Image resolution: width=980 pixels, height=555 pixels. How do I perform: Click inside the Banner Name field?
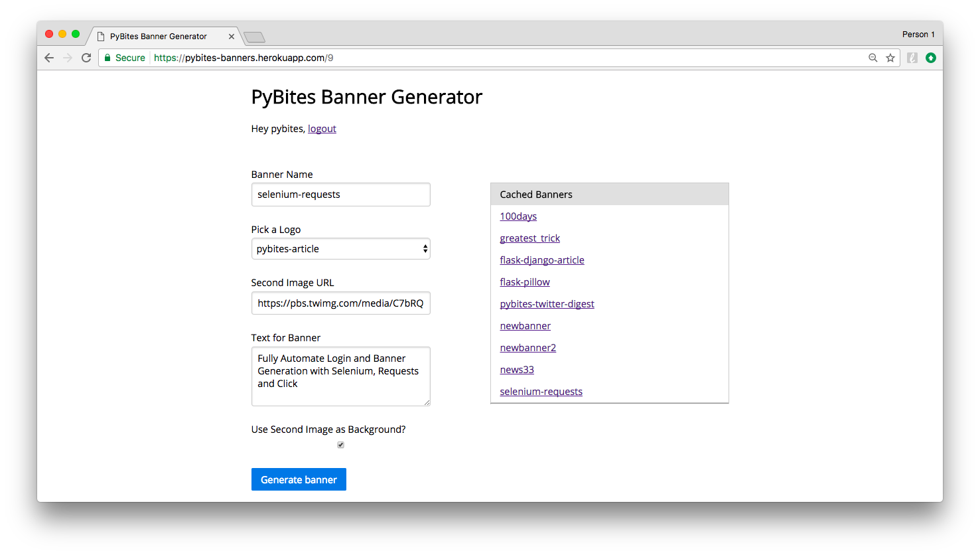[340, 194]
